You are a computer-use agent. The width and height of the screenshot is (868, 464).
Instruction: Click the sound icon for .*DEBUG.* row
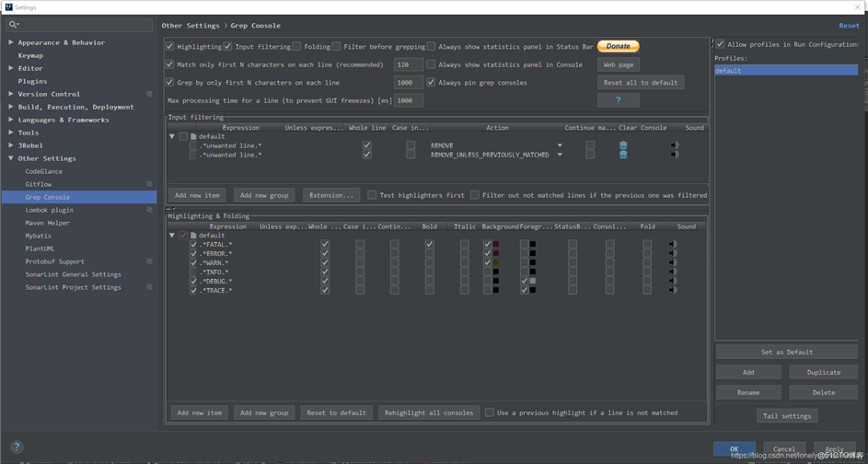coord(673,281)
